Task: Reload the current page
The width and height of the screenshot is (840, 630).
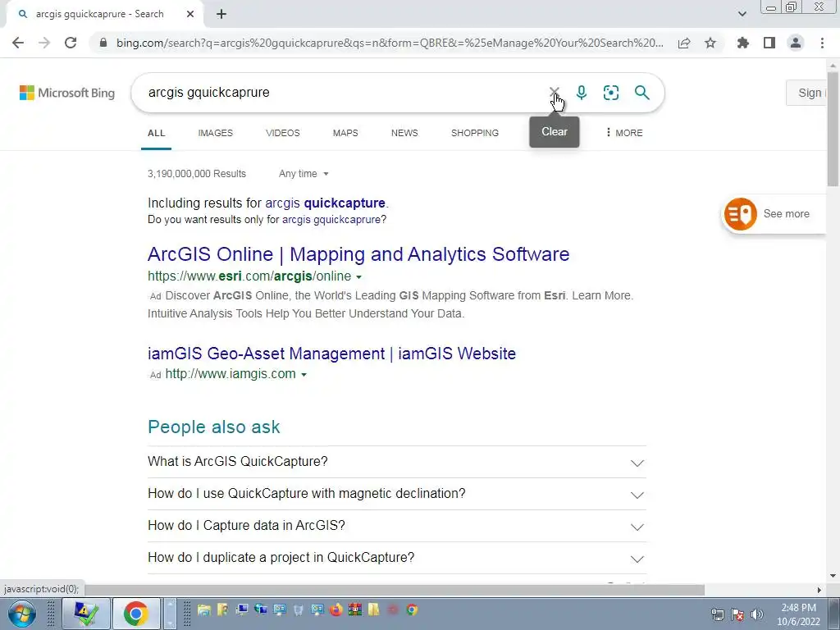Action: [71, 43]
